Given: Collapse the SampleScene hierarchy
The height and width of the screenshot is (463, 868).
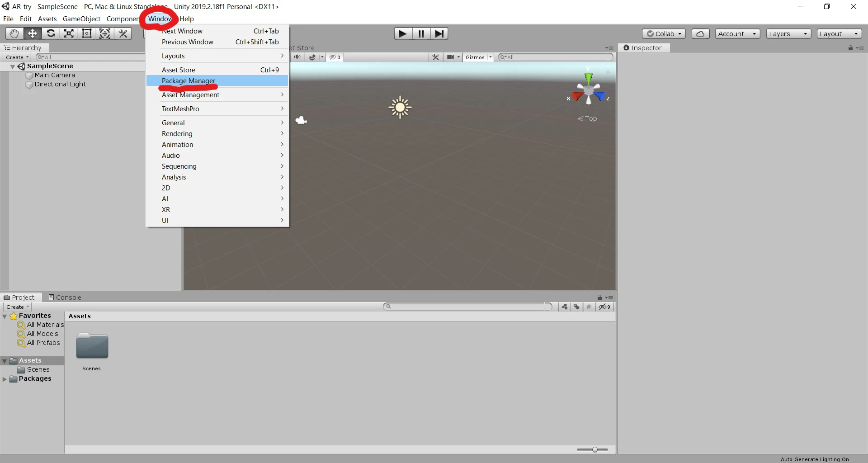Looking at the screenshot, I should (x=13, y=66).
